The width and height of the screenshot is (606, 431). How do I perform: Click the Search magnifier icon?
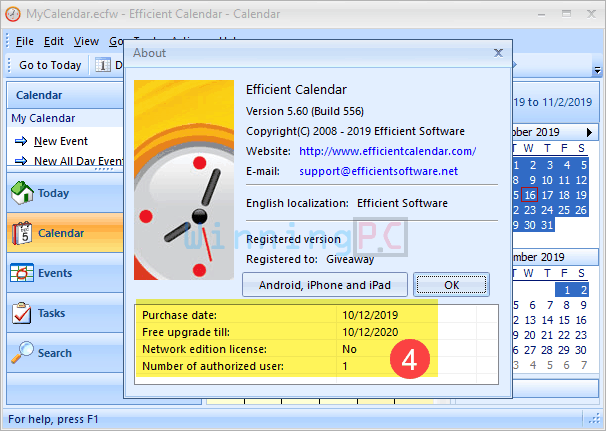pyautogui.click(x=22, y=353)
